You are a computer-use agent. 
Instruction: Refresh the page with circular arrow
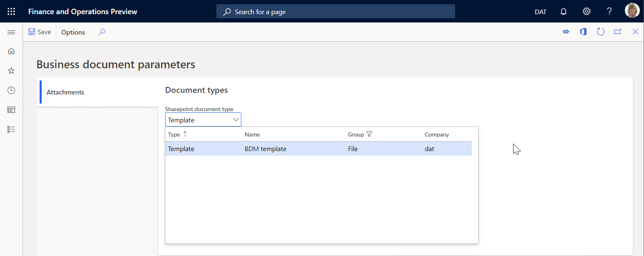601,32
